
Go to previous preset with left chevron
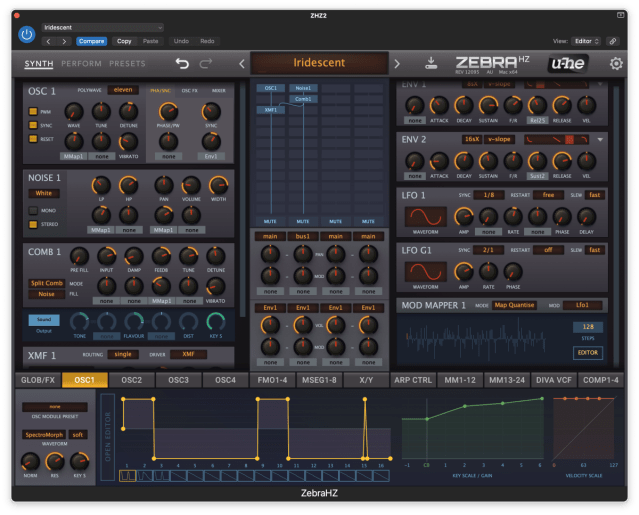(x=242, y=64)
